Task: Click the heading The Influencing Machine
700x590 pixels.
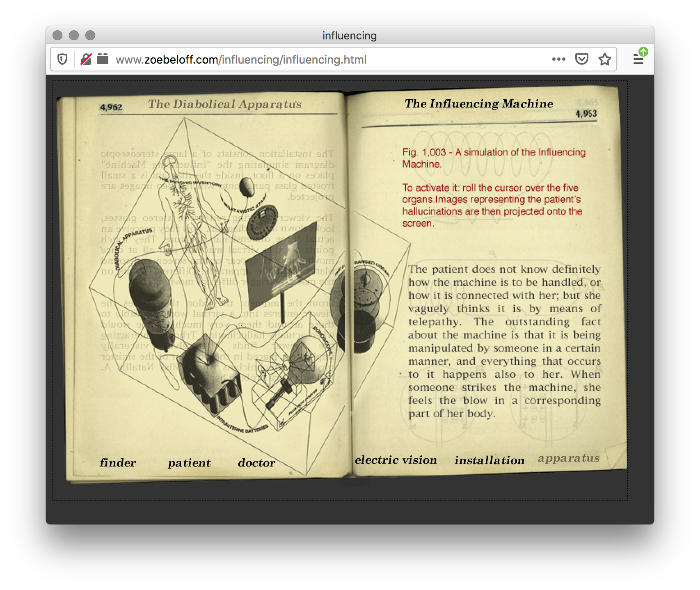Action: [x=479, y=104]
